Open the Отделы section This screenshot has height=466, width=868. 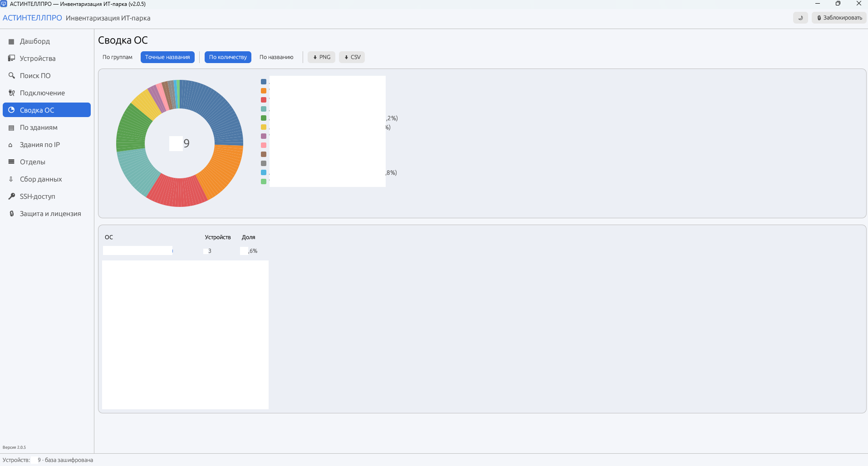[47, 162]
